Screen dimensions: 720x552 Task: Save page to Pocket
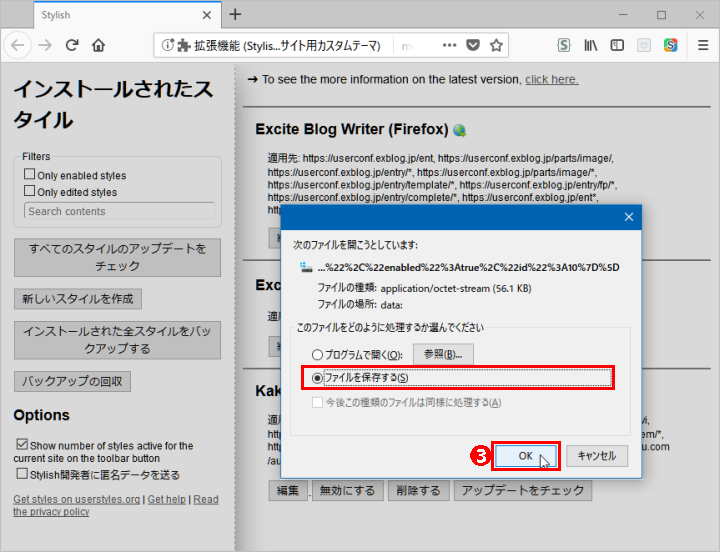(472, 45)
